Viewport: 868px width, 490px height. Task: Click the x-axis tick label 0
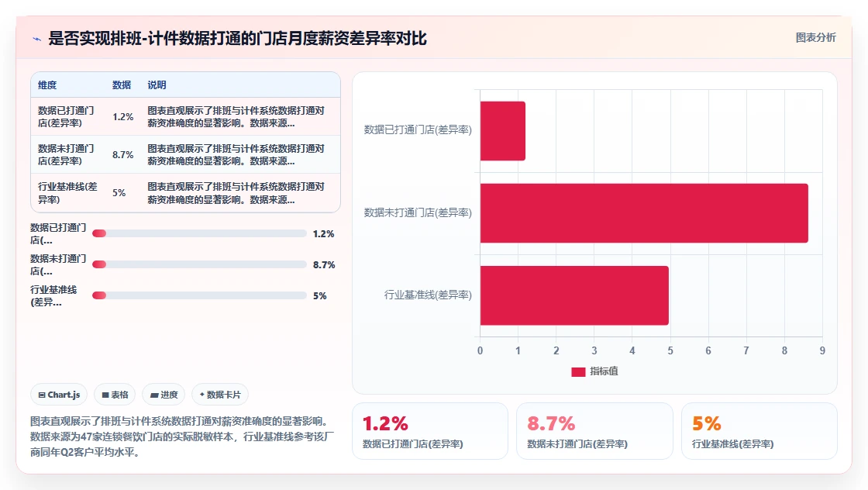point(480,351)
